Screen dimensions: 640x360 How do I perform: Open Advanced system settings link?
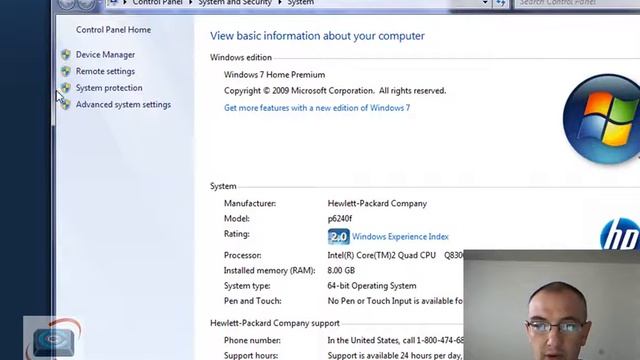point(123,104)
